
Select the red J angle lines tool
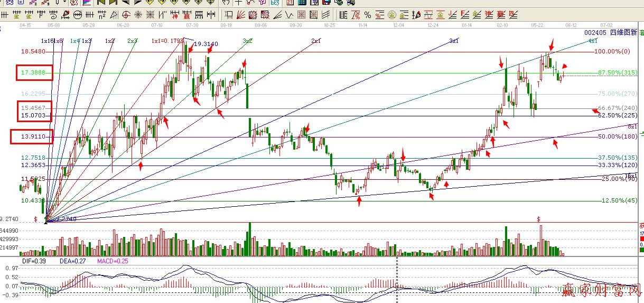click(452, 15)
